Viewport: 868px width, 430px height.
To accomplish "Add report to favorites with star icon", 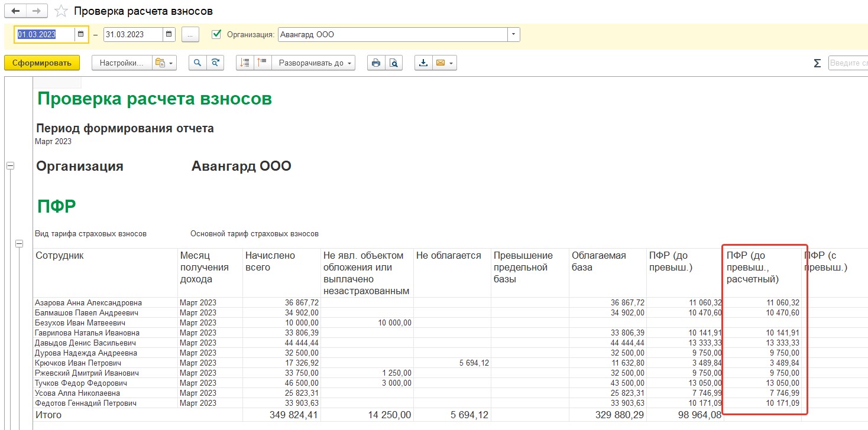I will (61, 11).
